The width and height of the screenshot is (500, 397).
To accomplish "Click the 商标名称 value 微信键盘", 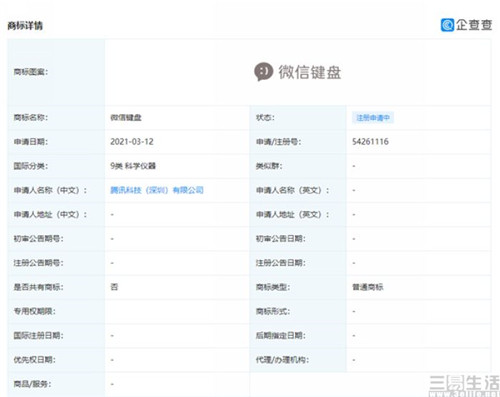I will pos(126,117).
